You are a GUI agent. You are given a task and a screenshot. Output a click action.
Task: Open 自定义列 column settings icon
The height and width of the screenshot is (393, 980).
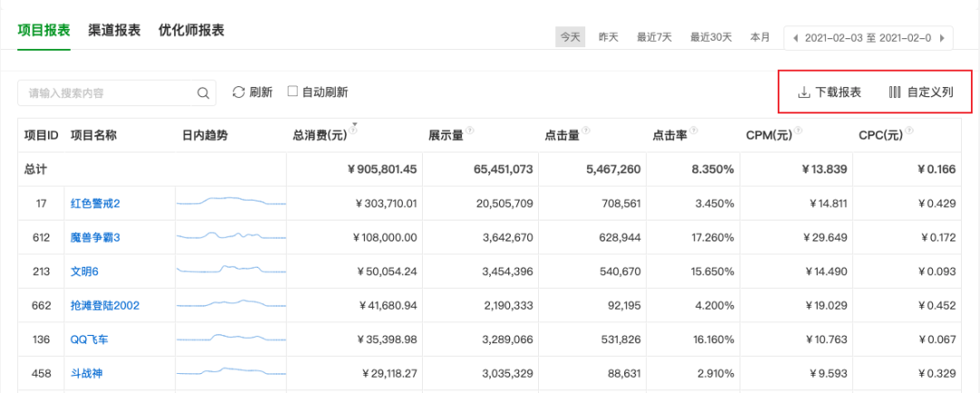pyautogui.click(x=895, y=93)
